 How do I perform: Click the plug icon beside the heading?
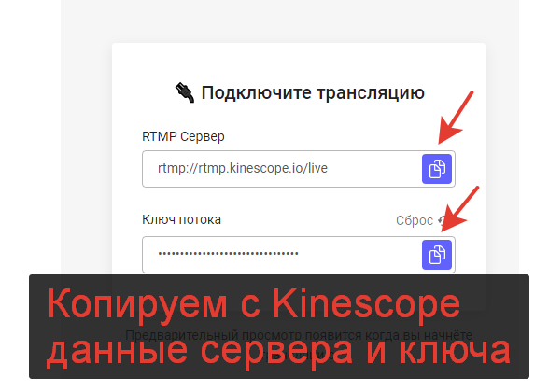click(x=185, y=92)
